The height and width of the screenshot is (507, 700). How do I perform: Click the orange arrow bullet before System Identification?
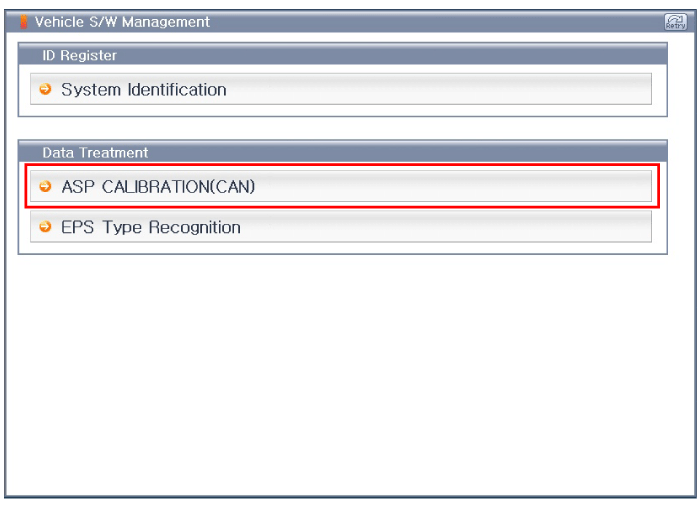45,89
